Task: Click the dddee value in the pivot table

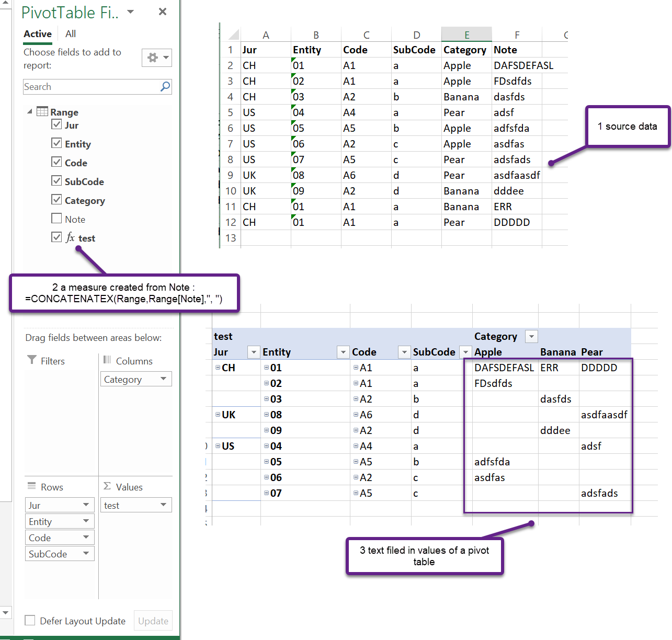Action: (559, 430)
